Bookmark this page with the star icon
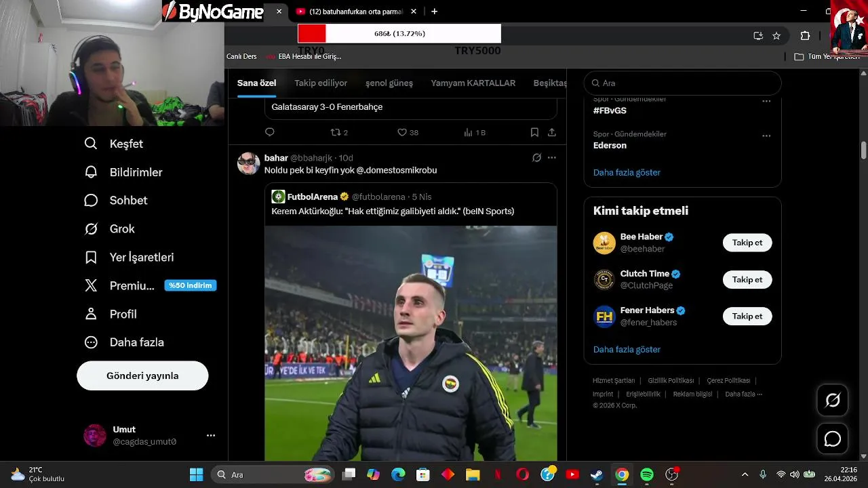The width and height of the screenshot is (868, 488). point(776,36)
